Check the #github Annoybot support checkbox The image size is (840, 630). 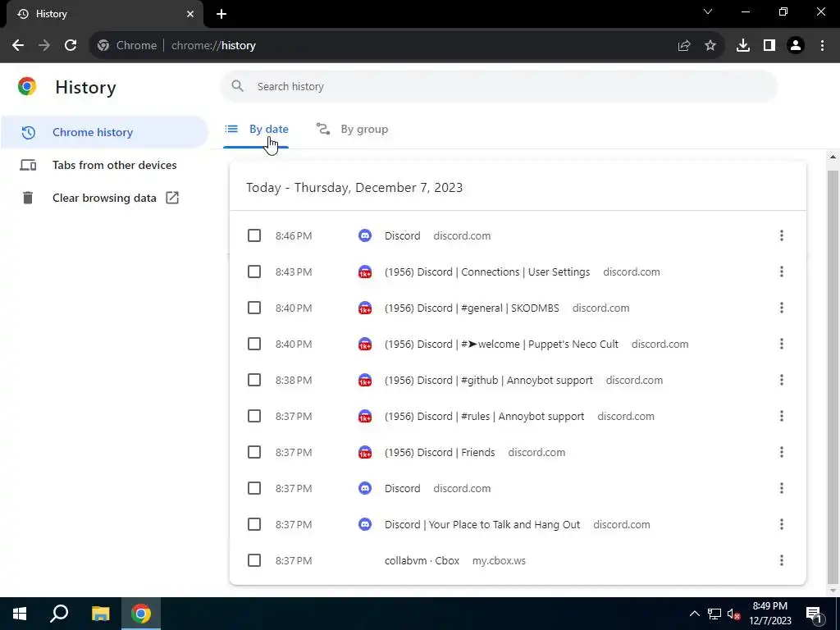254,380
